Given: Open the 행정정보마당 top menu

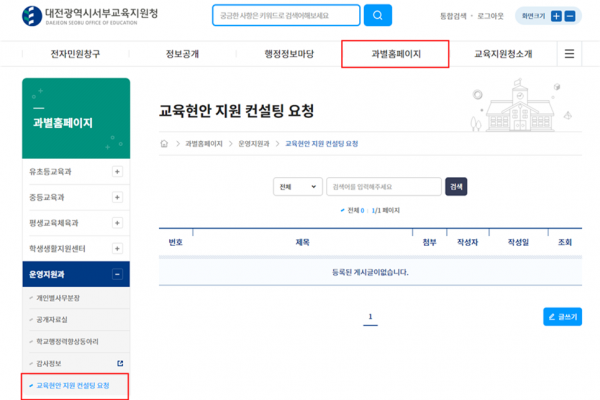Looking at the screenshot, I should [288, 54].
